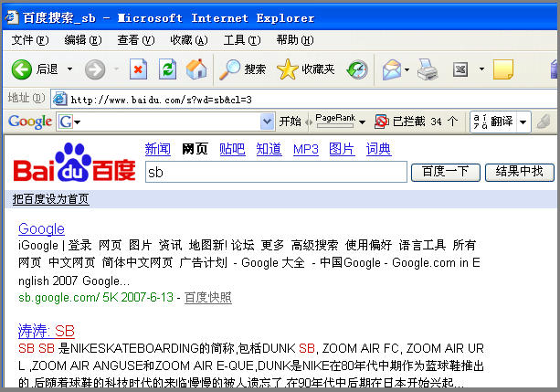The image size is (560, 392).
Task: Switch to the 贴吧 tab link
Action: click(x=232, y=149)
